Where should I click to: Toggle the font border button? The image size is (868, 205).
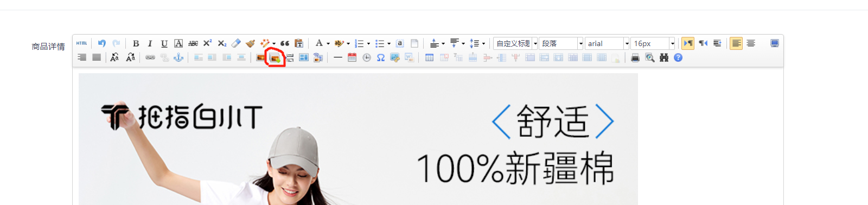pos(178,43)
